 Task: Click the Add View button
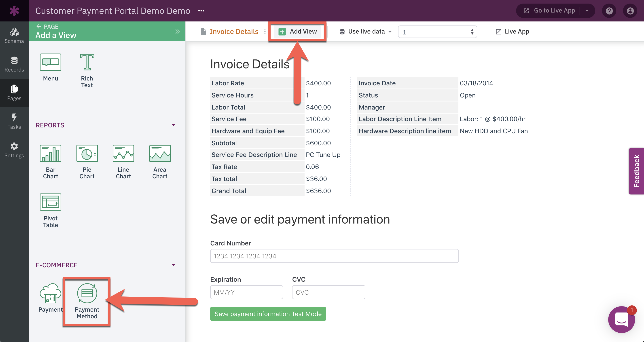297,32
